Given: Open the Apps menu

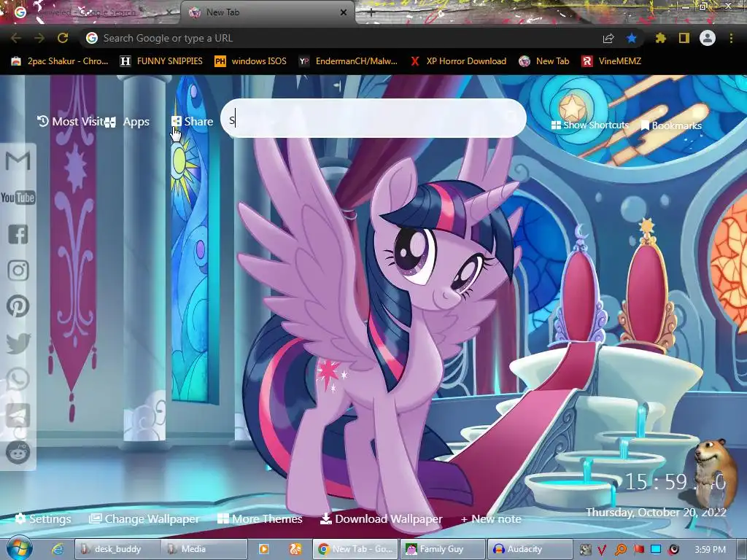Looking at the screenshot, I should pyautogui.click(x=127, y=122).
